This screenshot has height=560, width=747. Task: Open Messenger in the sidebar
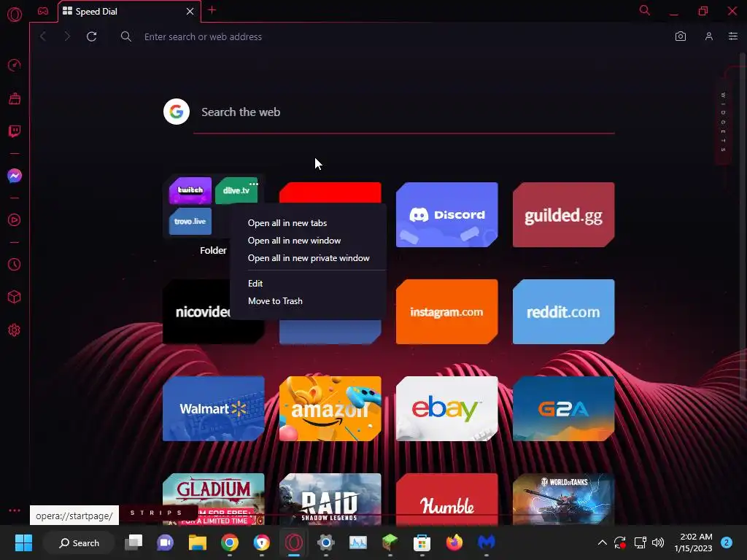[x=15, y=176]
